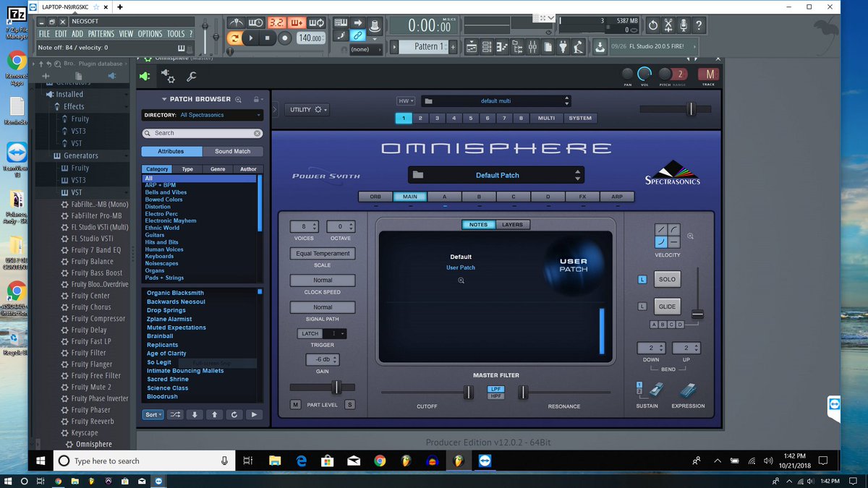The image size is (868, 488).
Task: Click the Cutoff slider handle
Action: [469, 392]
